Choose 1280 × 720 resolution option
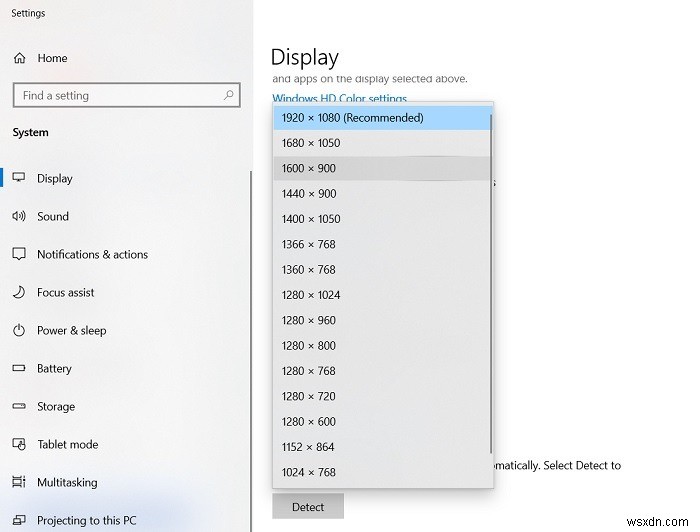The height and width of the screenshot is (532, 700). tap(382, 396)
